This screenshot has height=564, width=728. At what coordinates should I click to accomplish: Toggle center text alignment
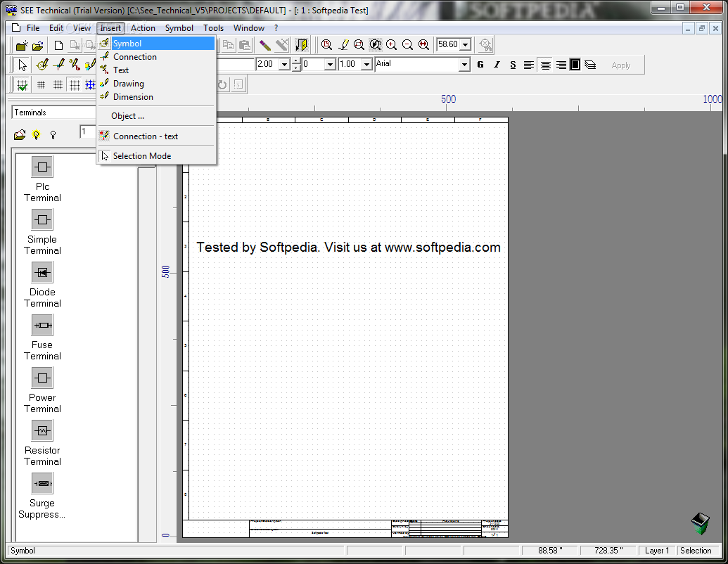click(x=546, y=65)
